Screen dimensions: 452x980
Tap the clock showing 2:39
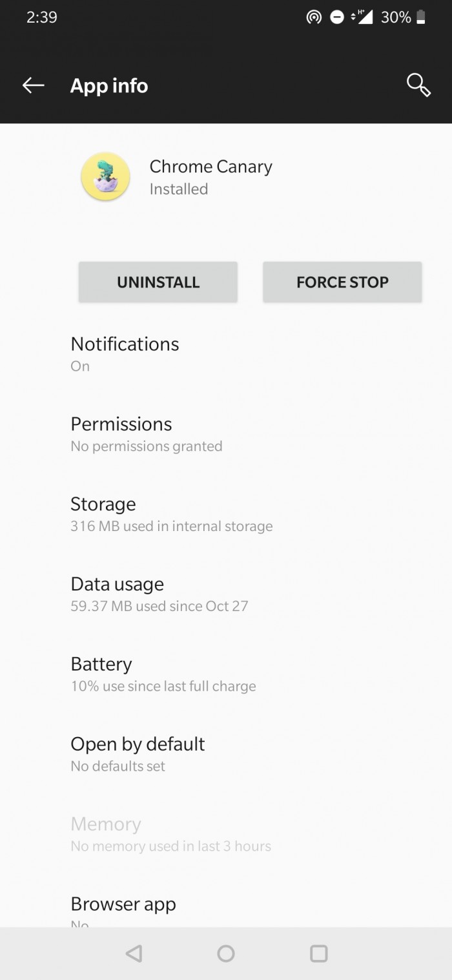pyautogui.click(x=42, y=17)
